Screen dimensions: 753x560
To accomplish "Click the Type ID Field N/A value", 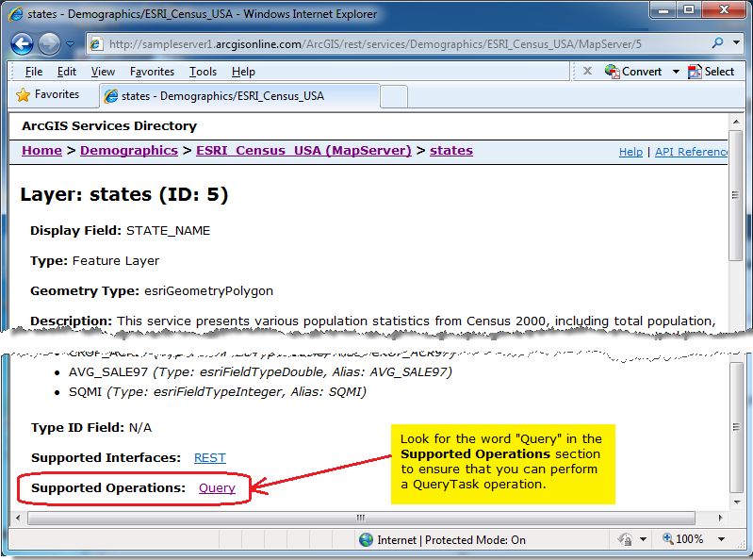I will coord(140,428).
